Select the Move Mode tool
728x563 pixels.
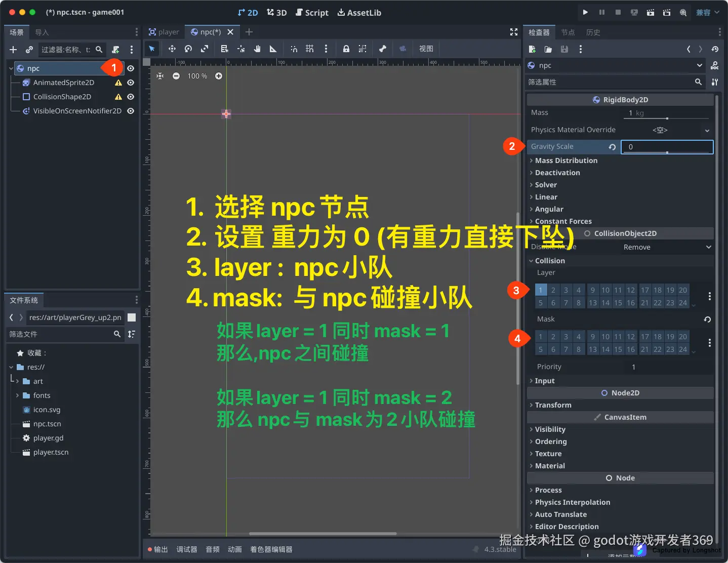click(x=172, y=49)
